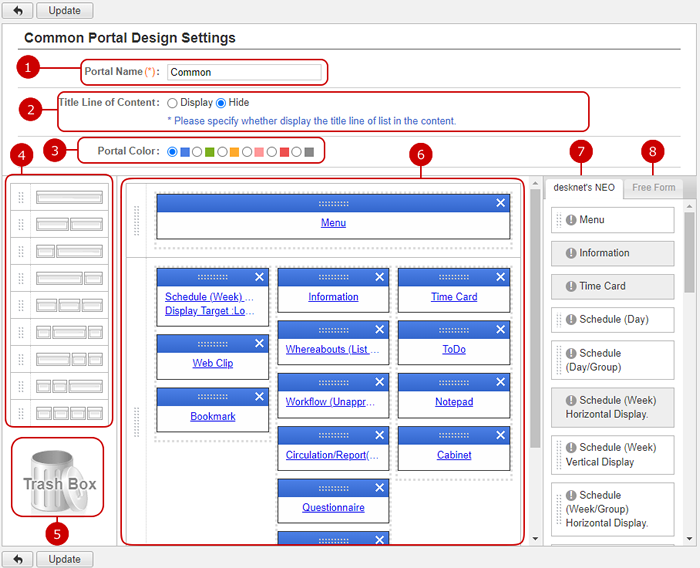Select the two equal columns layout icon
The height and width of the screenshot is (568, 700).
click(69, 224)
